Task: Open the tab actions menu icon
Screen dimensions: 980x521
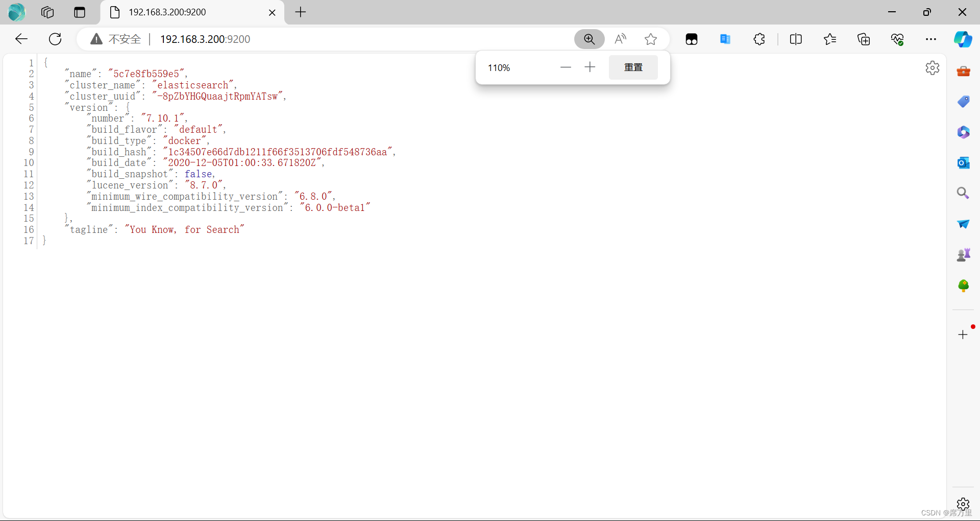Action: [80, 12]
